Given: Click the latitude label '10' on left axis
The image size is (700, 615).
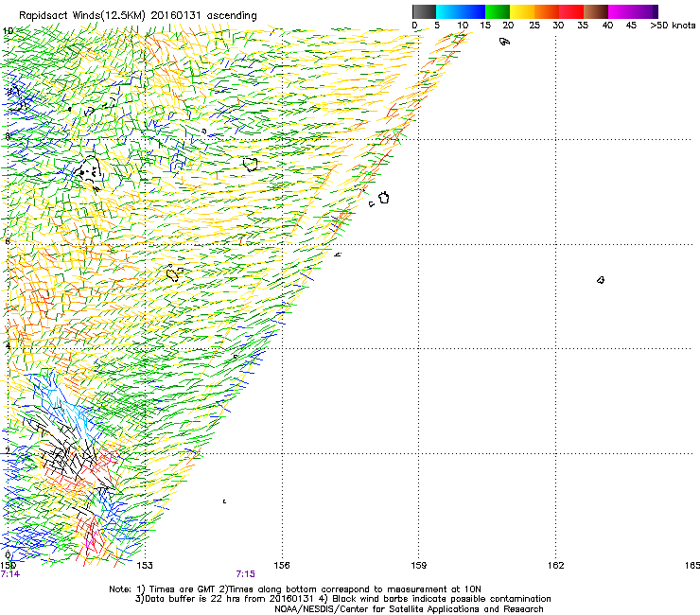Looking at the screenshot, I should pyautogui.click(x=8, y=31).
